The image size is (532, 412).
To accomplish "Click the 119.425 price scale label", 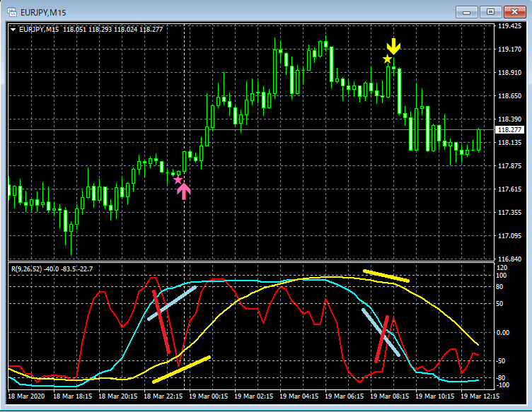I will pos(509,26).
